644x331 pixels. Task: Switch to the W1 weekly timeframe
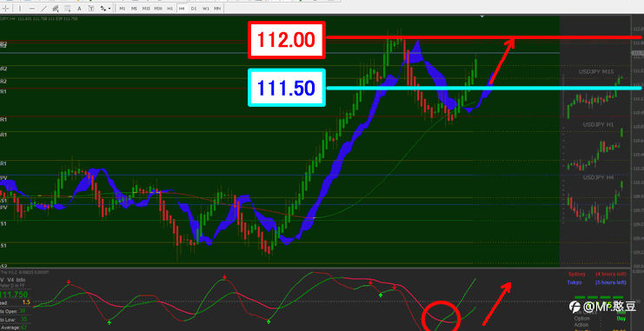click(x=206, y=8)
